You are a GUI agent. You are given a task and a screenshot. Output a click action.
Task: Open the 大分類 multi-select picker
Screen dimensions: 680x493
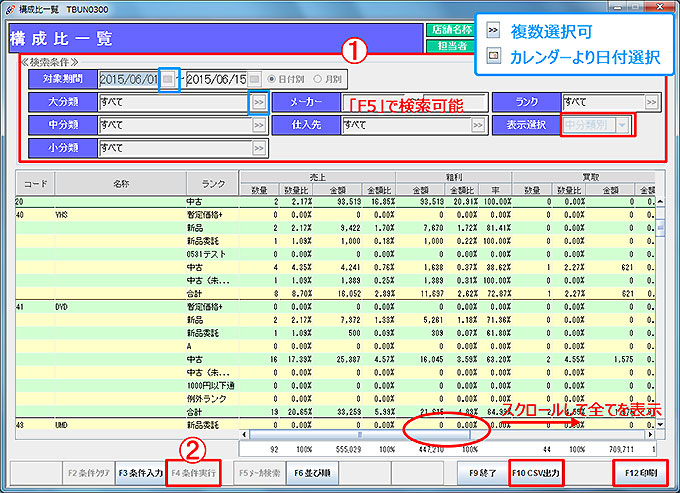(x=259, y=102)
